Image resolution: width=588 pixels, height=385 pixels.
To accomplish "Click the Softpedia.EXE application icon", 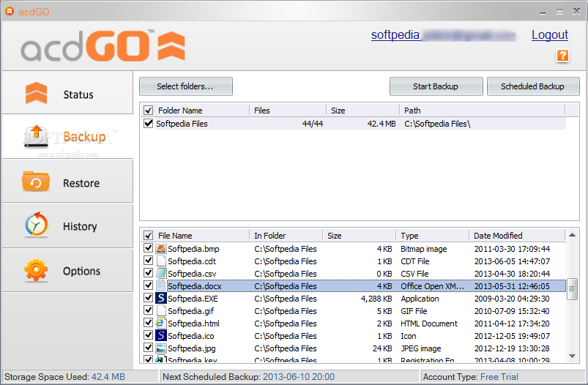I will coord(161,298).
